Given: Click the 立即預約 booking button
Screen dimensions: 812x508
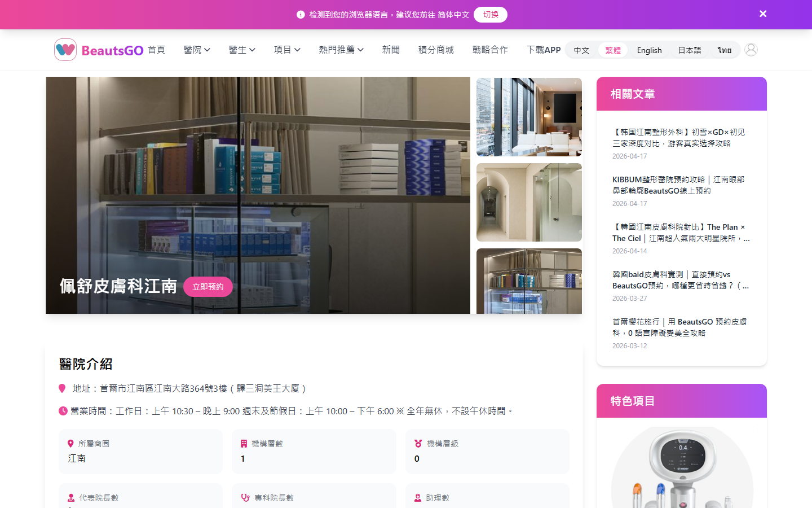Looking at the screenshot, I should point(208,287).
